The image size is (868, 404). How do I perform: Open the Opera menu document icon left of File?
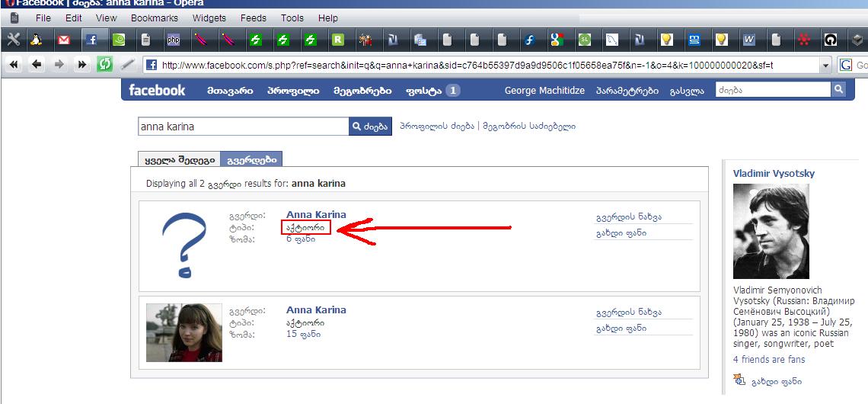pos(14,18)
